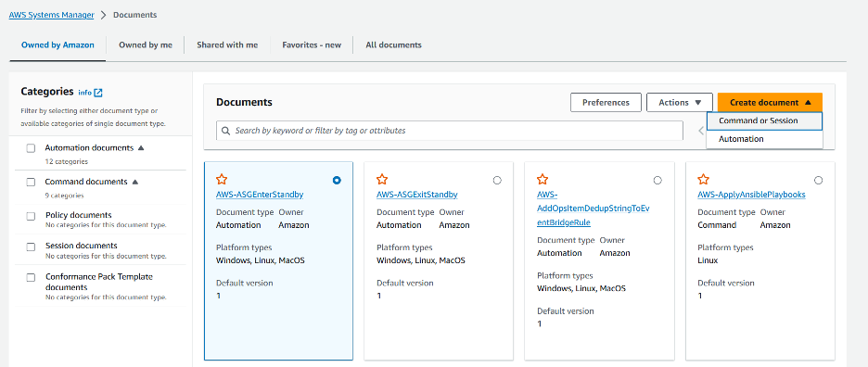Switch to Shared with me tab

point(227,45)
